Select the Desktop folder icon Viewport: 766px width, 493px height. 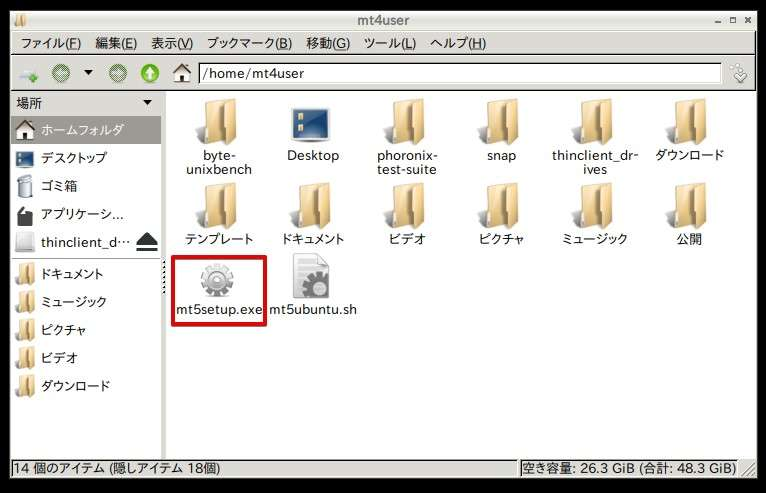(313, 134)
